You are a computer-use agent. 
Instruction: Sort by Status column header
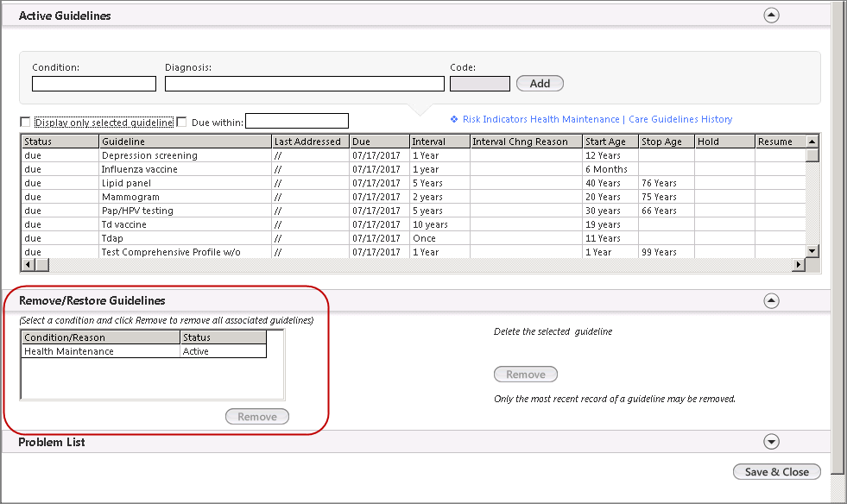coord(60,142)
